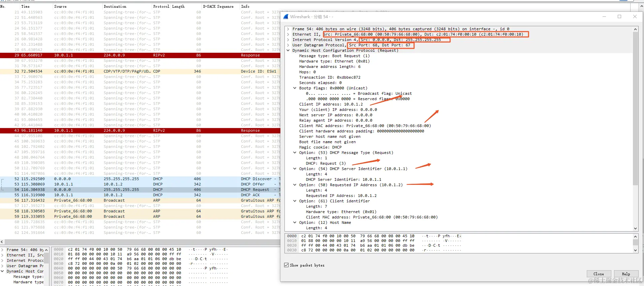The width and height of the screenshot is (644, 286).
Task: Maximize the Wireshark packet dialog
Action: point(619,16)
